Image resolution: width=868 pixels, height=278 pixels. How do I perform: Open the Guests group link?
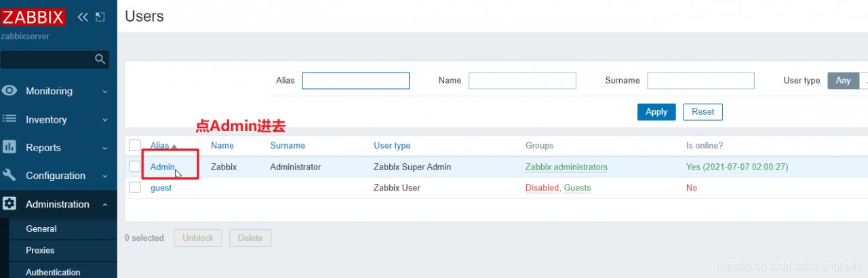coord(577,188)
